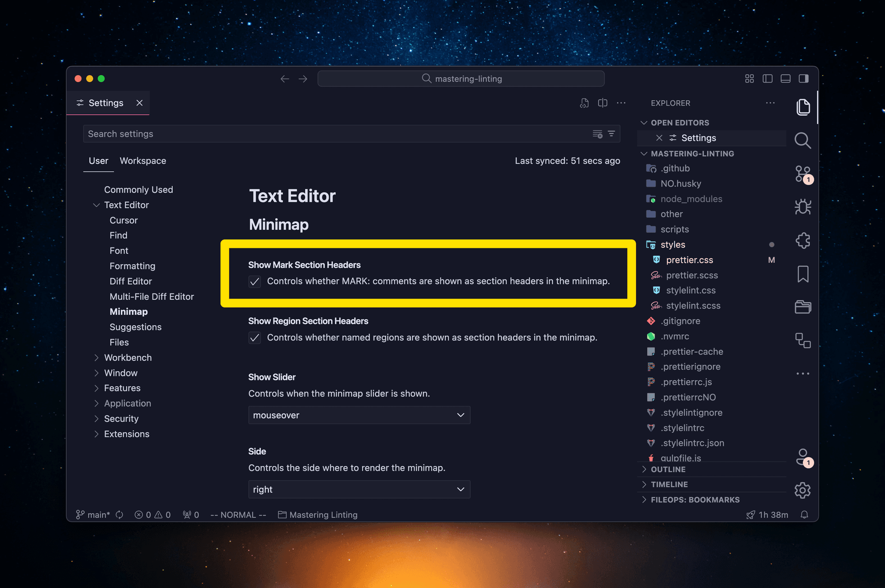Viewport: 885px width, 588px height.
Task: Open the Run and Debug panel
Action: coord(803,207)
